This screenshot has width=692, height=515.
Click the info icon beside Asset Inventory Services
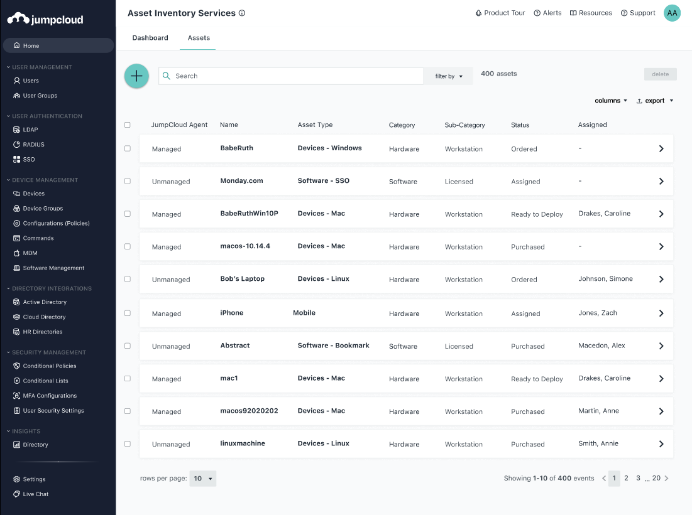242,13
